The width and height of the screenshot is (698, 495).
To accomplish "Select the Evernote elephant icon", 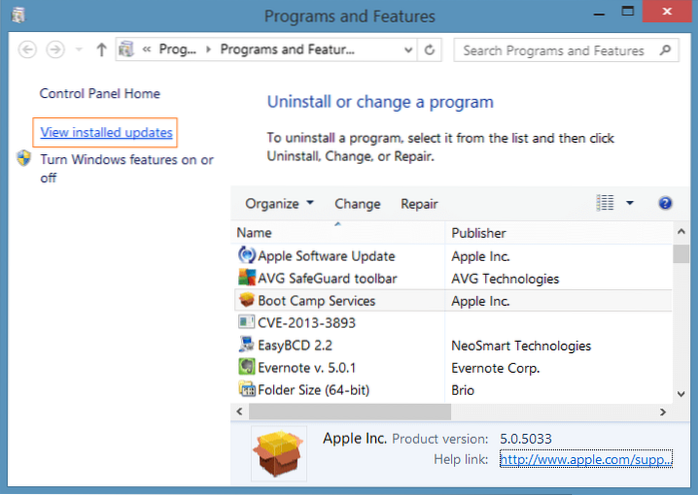I will [x=247, y=367].
